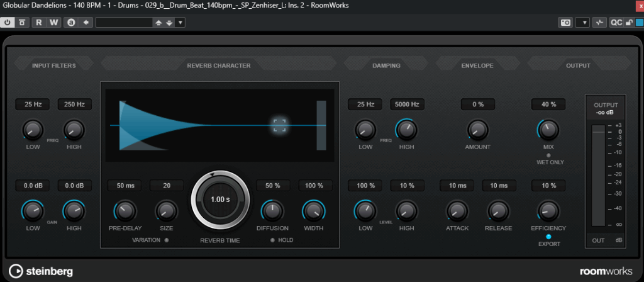Screen dimensions: 644x282
Task: Switch A/B settings with the 'a' button
Action: [x=72, y=22]
